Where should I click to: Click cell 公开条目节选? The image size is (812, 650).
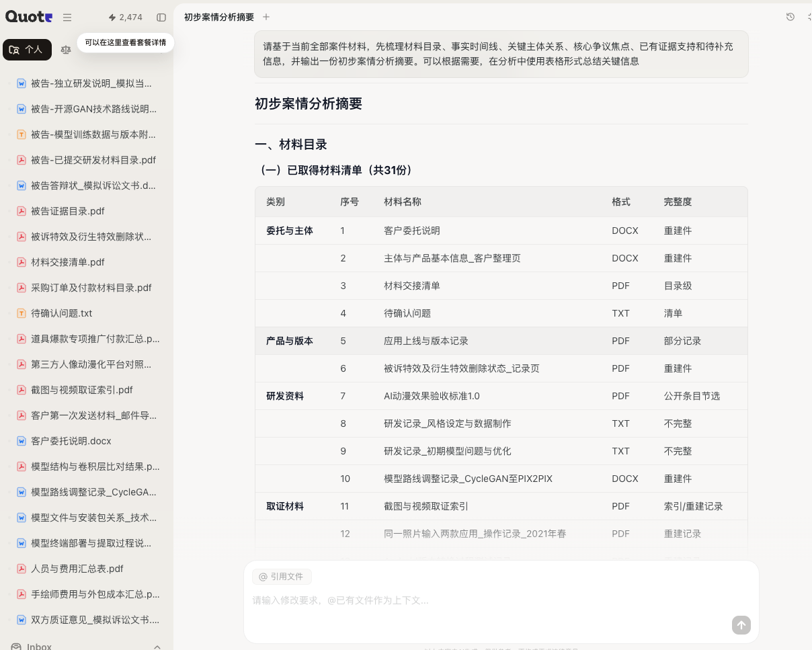pyautogui.click(x=692, y=396)
